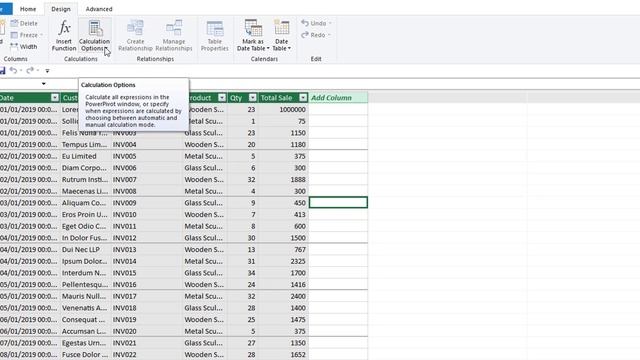Image resolution: width=640 pixels, height=360 pixels.
Task: Open Total Sale column filter dropdown
Action: [303, 98]
